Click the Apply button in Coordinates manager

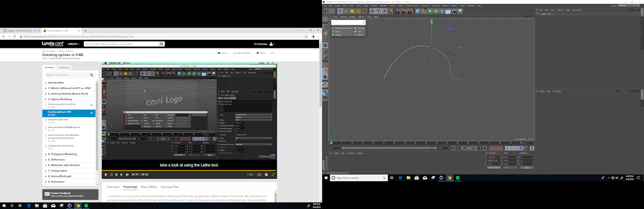[x=526, y=168]
